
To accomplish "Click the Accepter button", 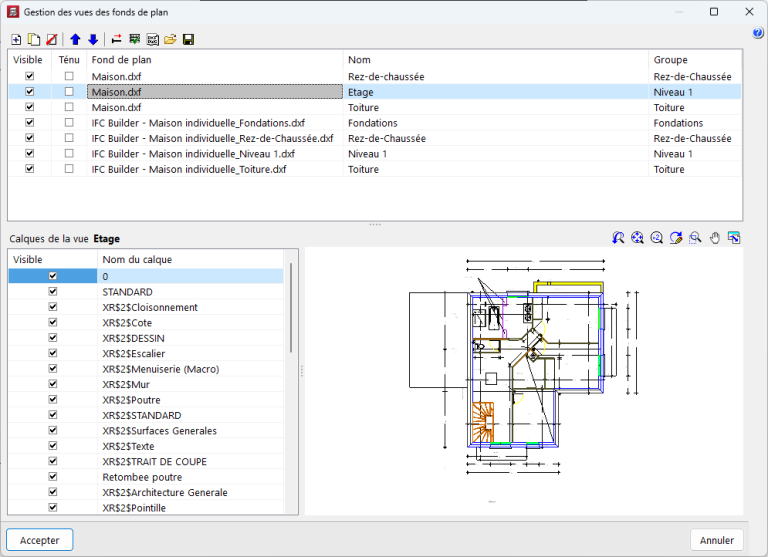I will [40, 540].
